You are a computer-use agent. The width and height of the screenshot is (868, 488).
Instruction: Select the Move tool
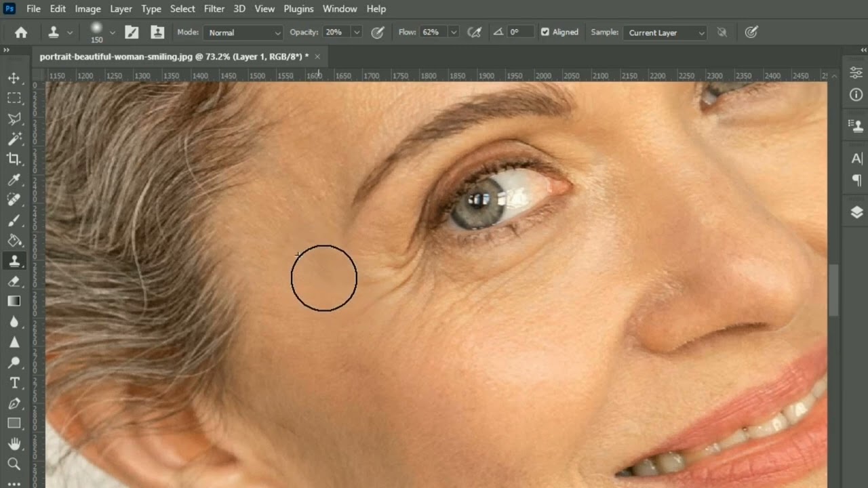click(x=14, y=78)
